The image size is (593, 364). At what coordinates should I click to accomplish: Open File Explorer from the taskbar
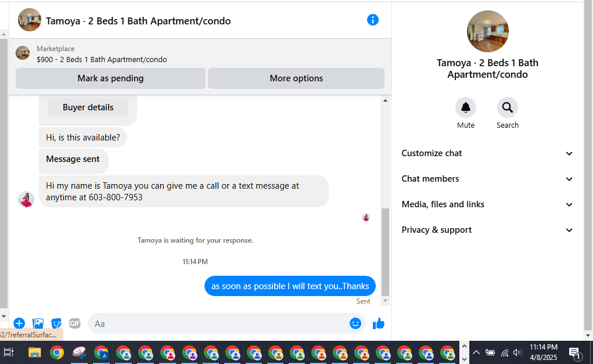coord(34,352)
